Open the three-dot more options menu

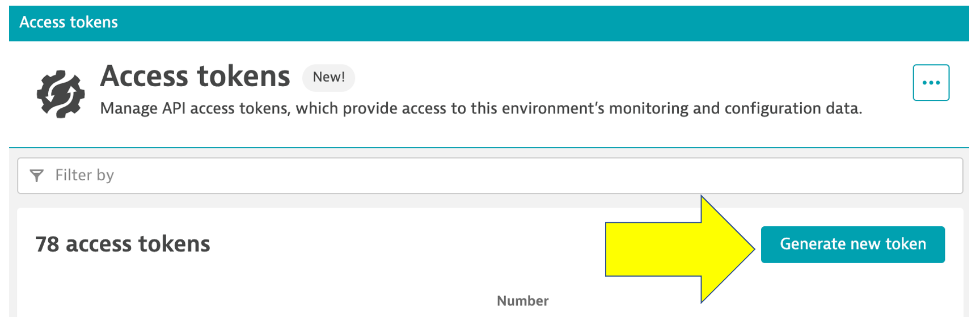click(x=931, y=83)
